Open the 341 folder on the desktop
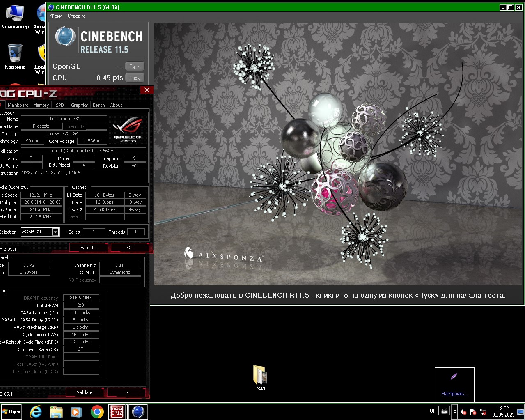 (x=261, y=378)
